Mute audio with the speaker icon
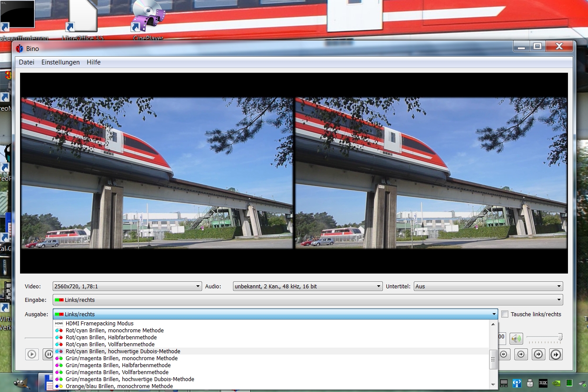Viewport: 588px width, 392px height. point(516,338)
